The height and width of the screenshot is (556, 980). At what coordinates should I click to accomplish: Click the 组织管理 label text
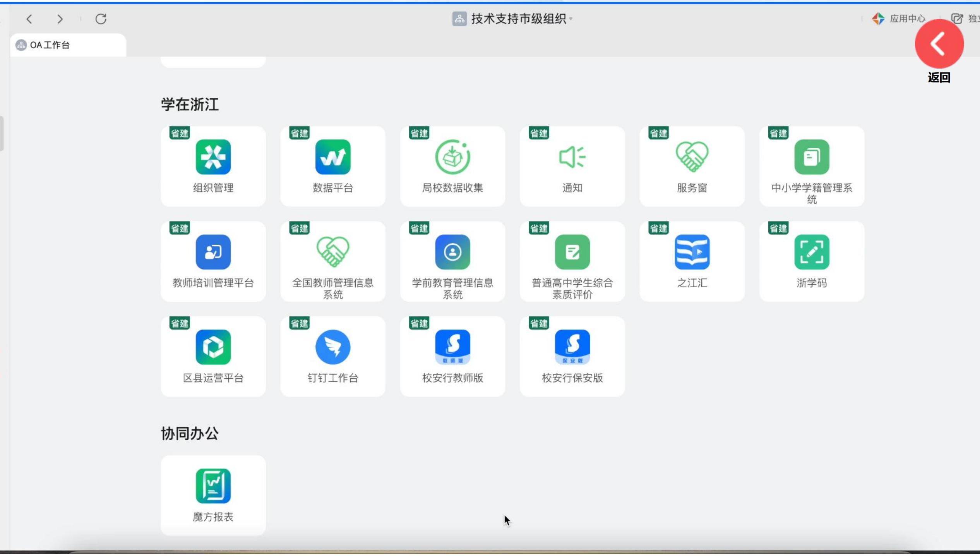coord(213,188)
